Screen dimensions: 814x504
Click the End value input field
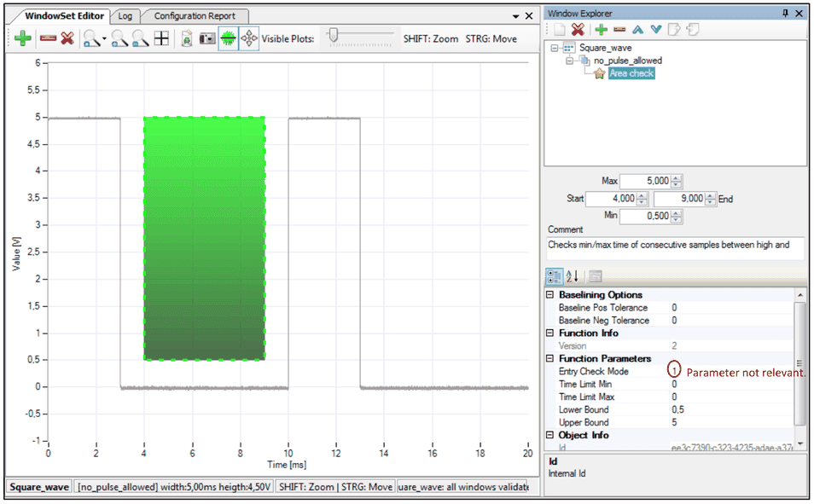(x=679, y=199)
